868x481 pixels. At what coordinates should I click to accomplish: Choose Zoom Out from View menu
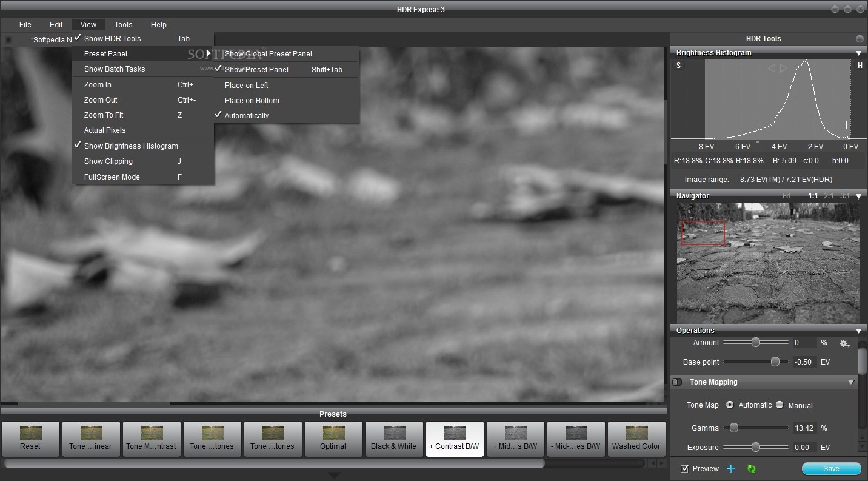[x=142, y=100]
